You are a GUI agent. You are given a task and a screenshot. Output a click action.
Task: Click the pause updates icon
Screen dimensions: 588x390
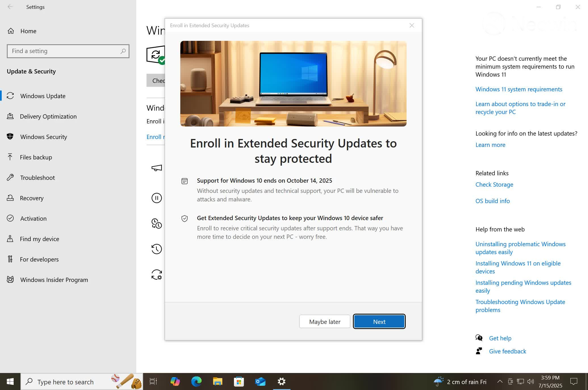click(156, 198)
